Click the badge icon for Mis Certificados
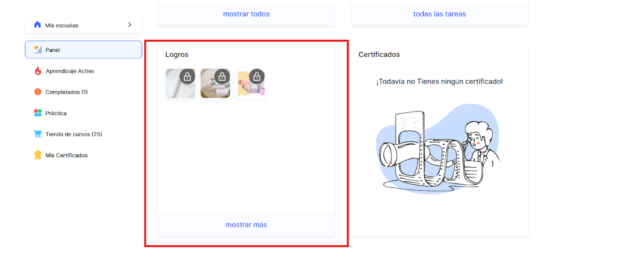The image size is (644, 272). pos(38,155)
